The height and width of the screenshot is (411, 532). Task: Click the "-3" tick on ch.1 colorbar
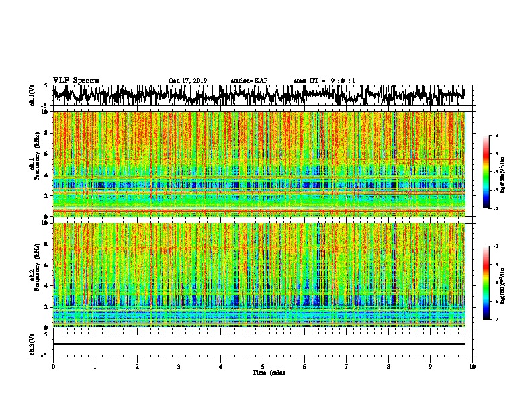[x=495, y=135]
